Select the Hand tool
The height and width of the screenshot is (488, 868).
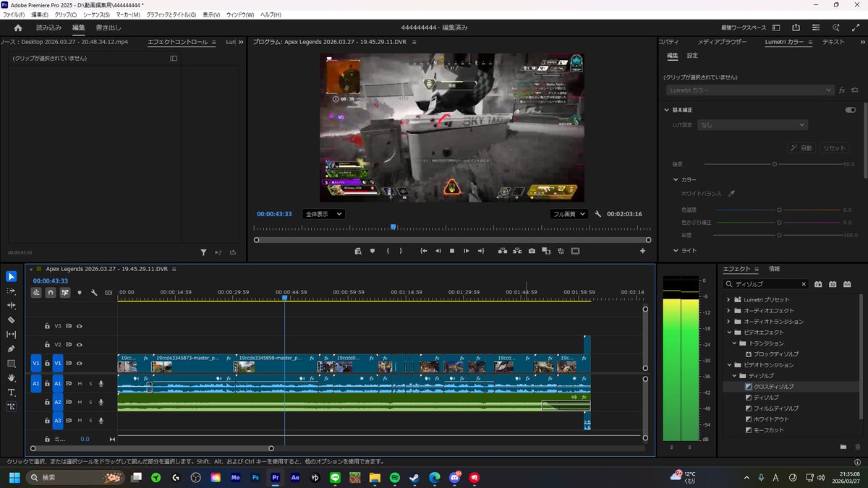click(x=11, y=377)
